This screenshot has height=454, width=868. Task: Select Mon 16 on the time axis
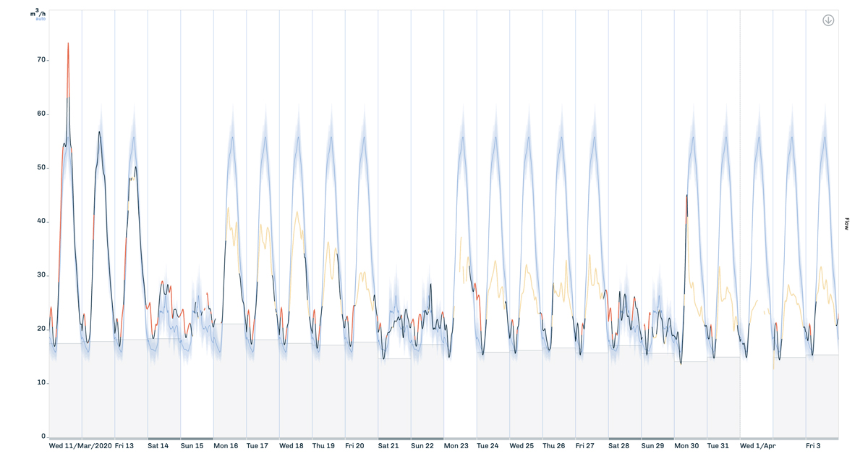(226, 446)
